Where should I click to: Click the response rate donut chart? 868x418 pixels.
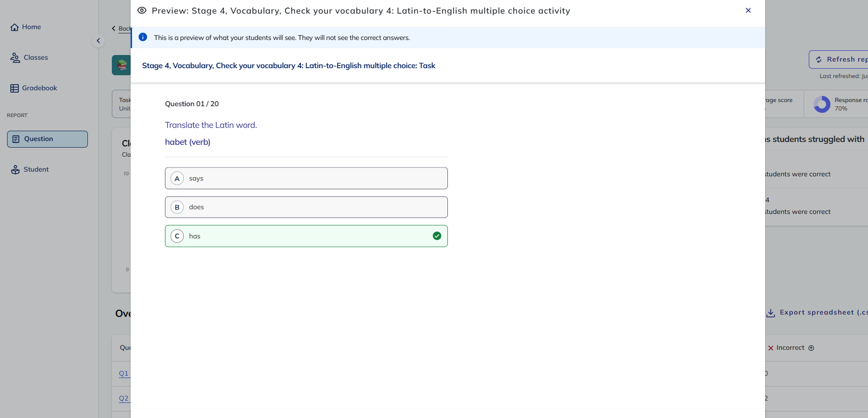coord(822,104)
